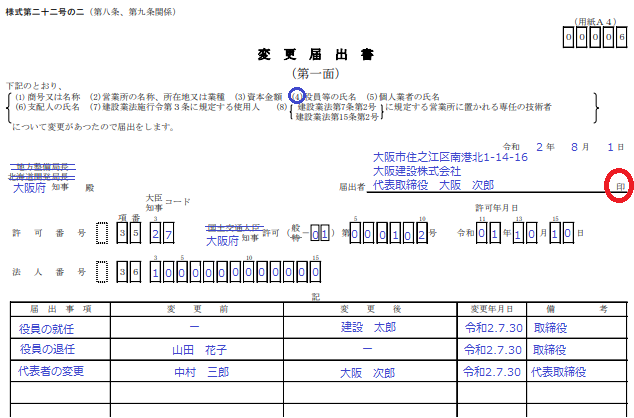Click the 許可年月日 label
The image size is (634, 418).
coord(497,208)
